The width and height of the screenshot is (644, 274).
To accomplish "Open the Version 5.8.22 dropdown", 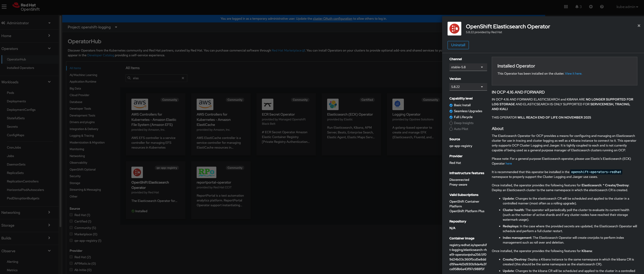I will click(x=467, y=87).
